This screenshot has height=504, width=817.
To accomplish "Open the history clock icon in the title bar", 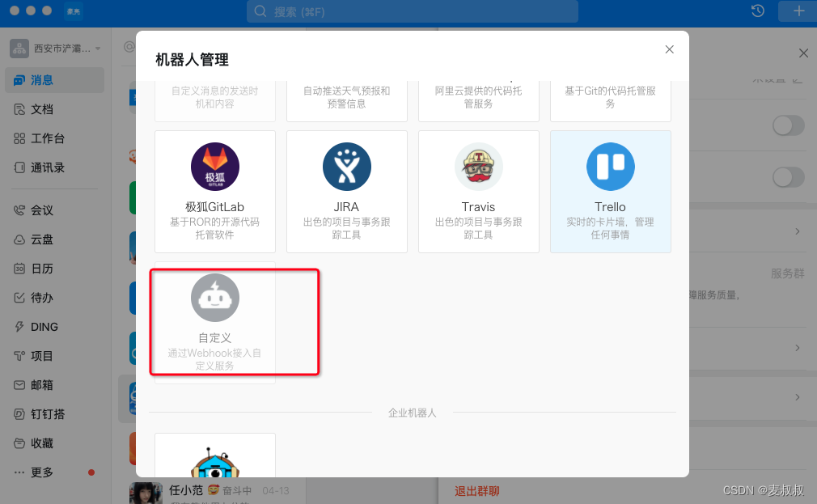I will coord(758,11).
